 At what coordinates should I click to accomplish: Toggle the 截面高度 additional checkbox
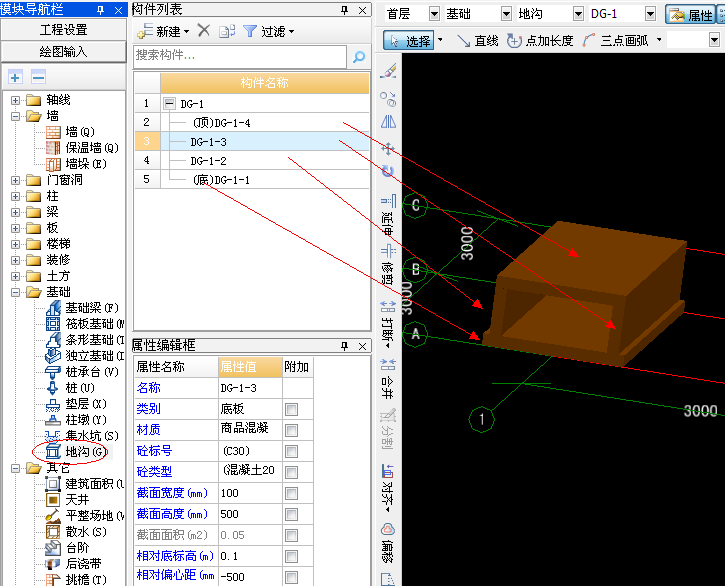click(291, 514)
